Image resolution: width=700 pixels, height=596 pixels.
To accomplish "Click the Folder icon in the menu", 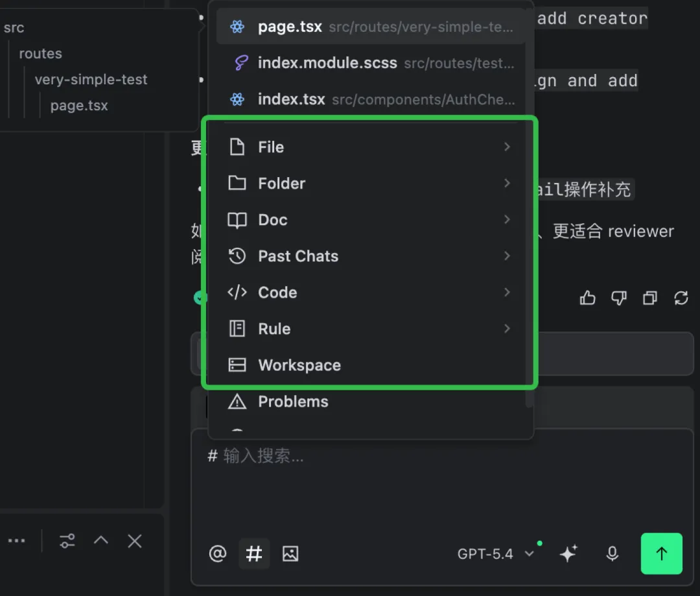I will 237,183.
